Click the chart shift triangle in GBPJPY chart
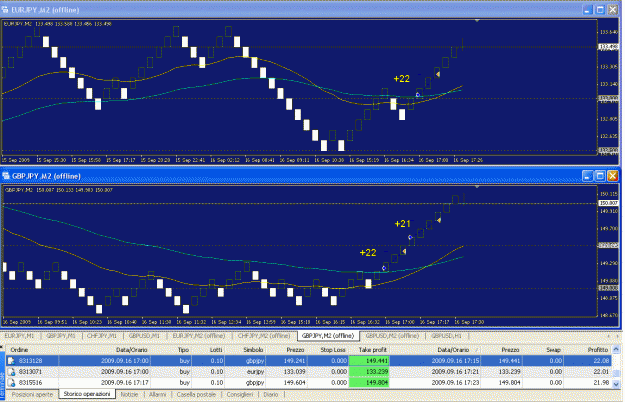This screenshot has height=402, width=625. (477, 186)
